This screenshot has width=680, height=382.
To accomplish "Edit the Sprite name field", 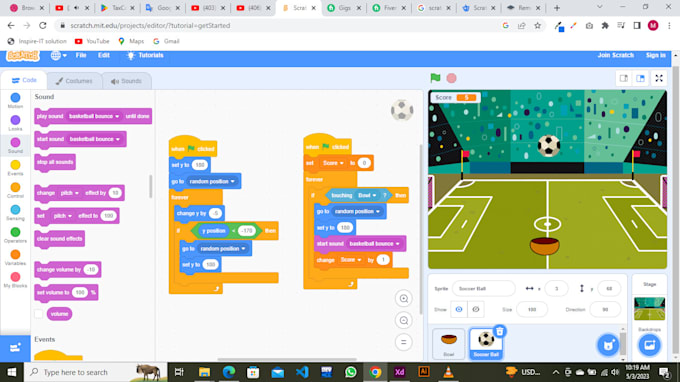I will point(484,288).
